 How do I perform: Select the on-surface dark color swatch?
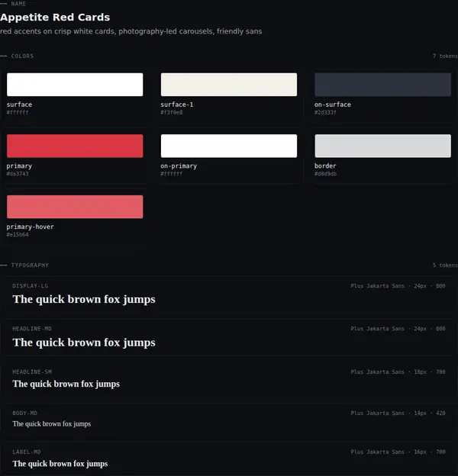click(x=382, y=85)
